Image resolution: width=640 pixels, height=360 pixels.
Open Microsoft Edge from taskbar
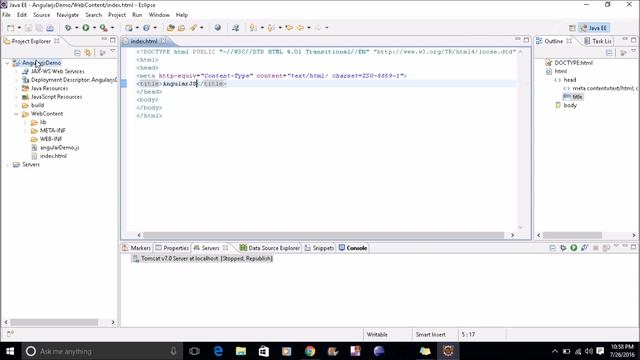click(218, 351)
